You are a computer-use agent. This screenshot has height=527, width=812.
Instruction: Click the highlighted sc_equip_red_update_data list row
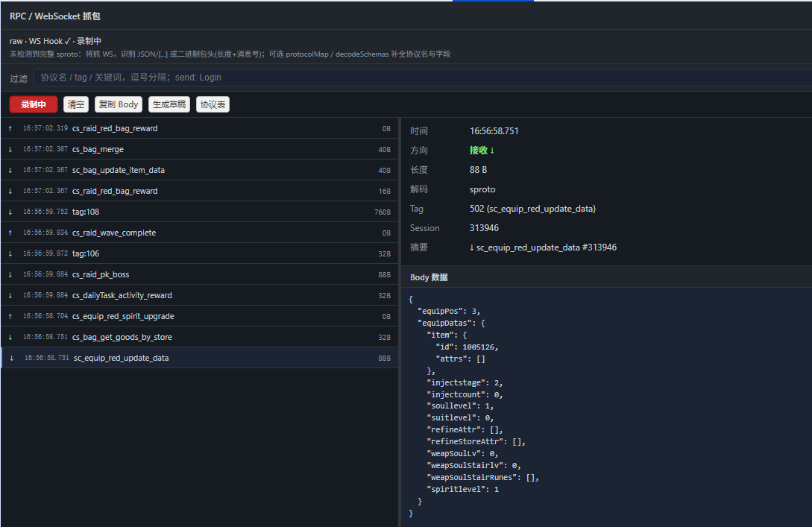[x=199, y=358]
